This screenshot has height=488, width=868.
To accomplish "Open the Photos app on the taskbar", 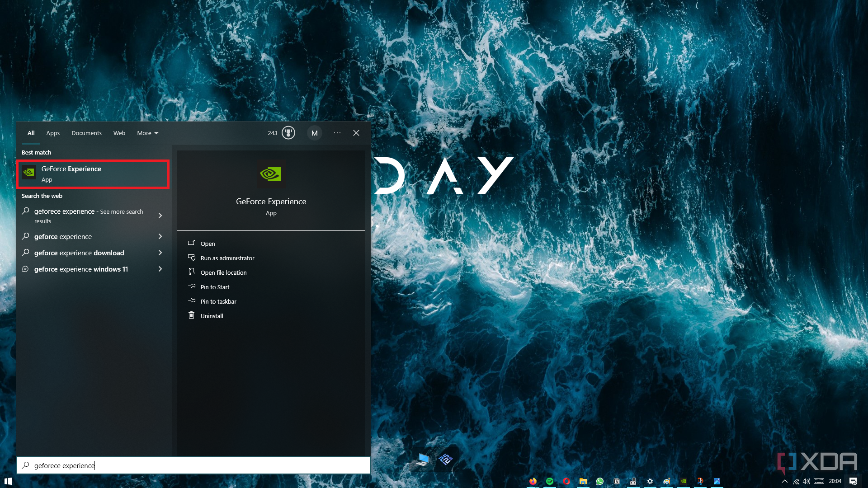I will click(x=717, y=481).
